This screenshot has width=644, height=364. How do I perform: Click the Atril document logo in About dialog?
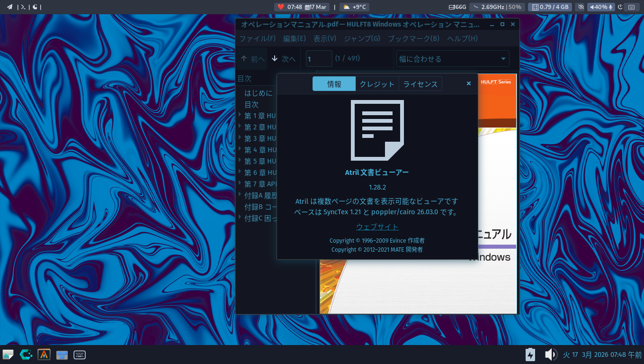tap(377, 130)
